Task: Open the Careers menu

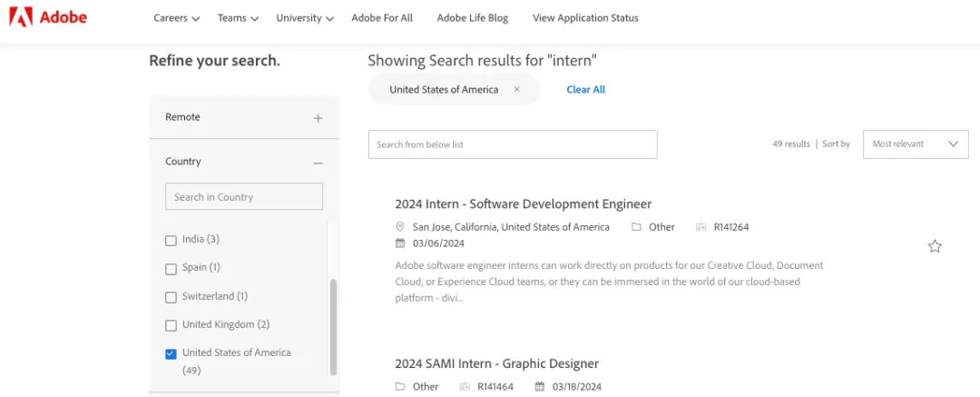Action: 177,18
